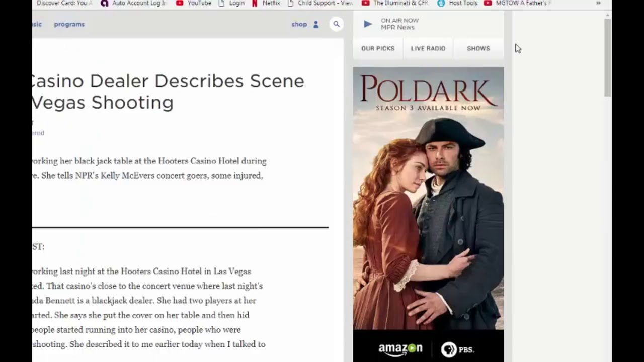Open the YouTube bookmark

click(194, 3)
